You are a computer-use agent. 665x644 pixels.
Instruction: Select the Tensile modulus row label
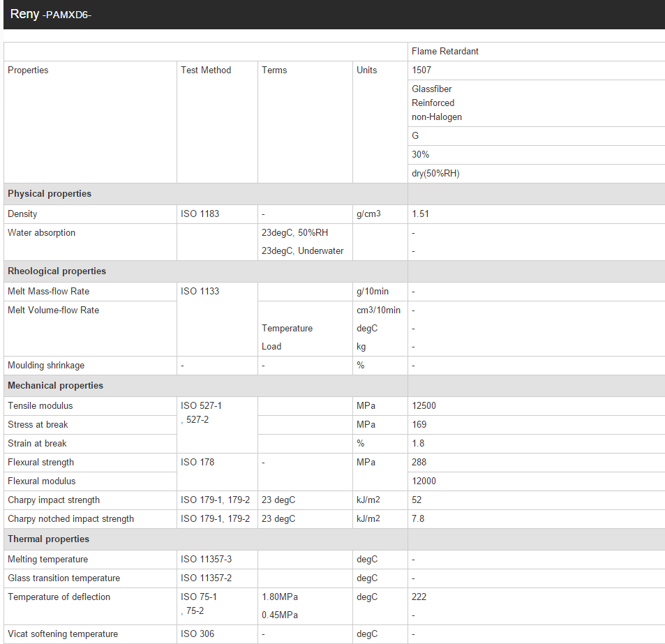point(40,406)
